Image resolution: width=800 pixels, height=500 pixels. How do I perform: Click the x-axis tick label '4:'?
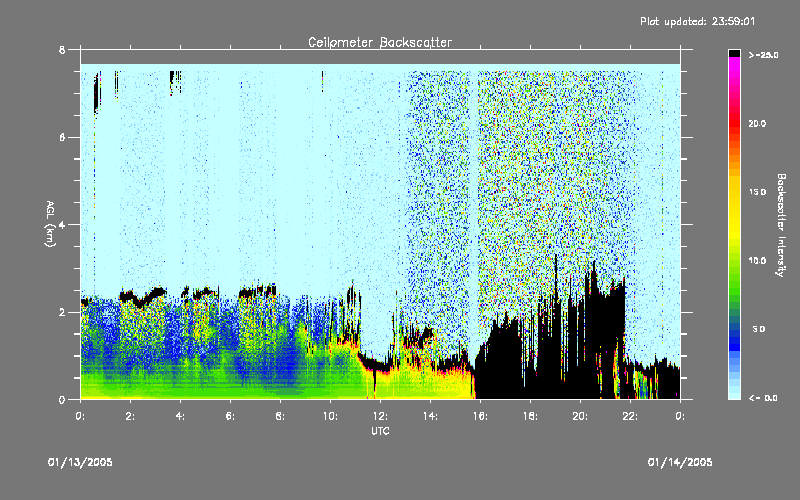click(x=180, y=416)
